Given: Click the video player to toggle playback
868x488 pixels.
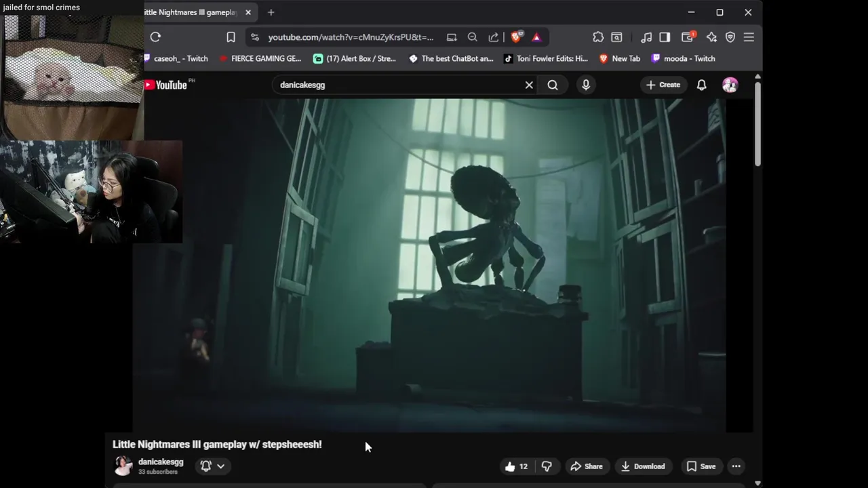Looking at the screenshot, I should pos(429,265).
